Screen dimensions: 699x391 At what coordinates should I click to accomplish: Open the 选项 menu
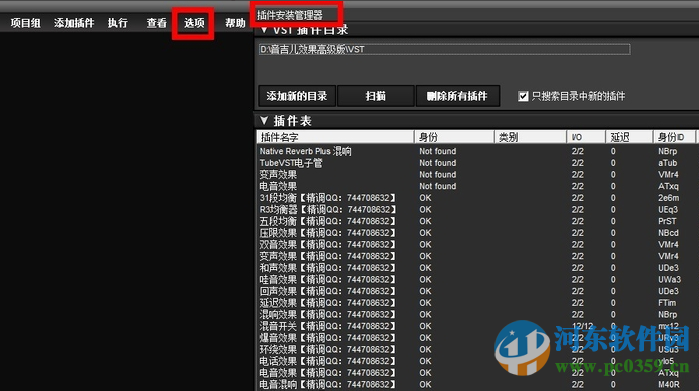pos(194,23)
